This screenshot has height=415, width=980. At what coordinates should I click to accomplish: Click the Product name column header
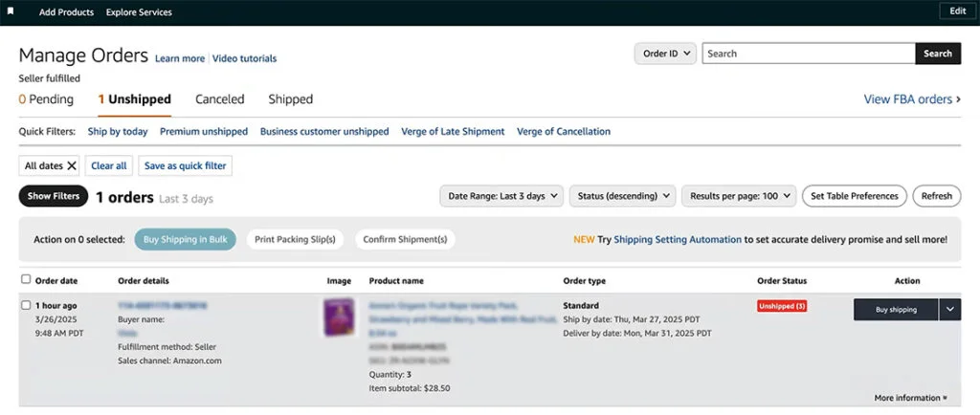396,281
